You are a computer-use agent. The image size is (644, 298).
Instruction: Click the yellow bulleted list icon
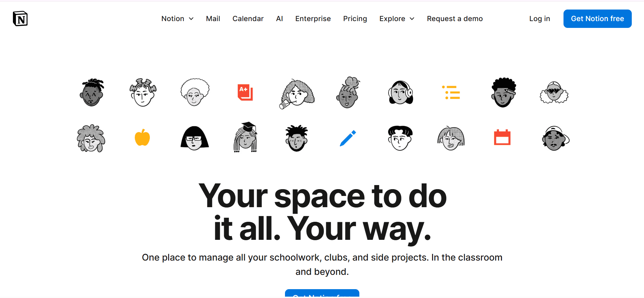[451, 93]
